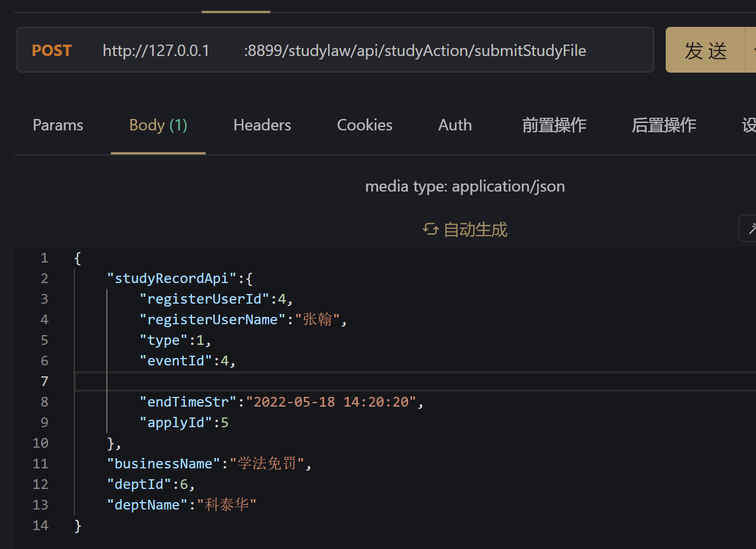
Task: Click the "registerUserName" value 张翰
Action: point(317,319)
